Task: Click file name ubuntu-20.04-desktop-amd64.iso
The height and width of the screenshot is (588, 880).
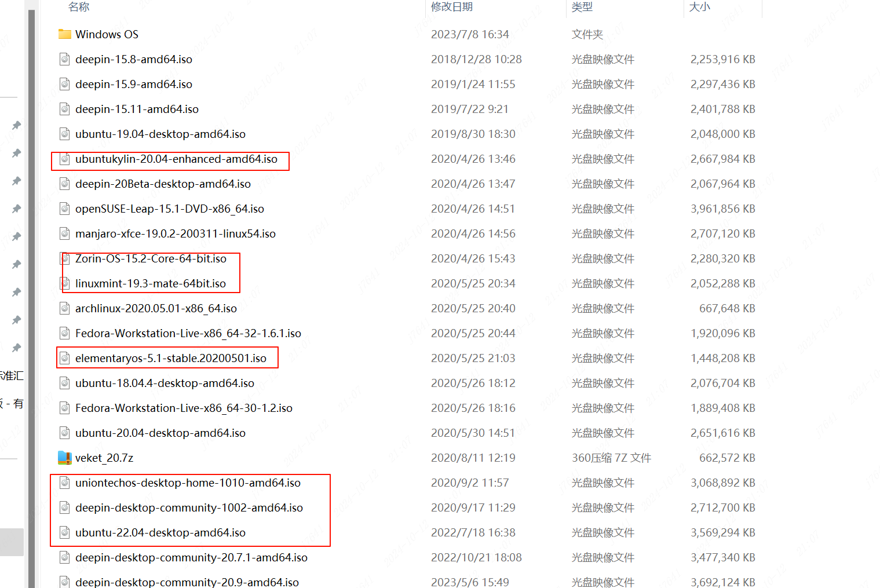Action: point(160,433)
